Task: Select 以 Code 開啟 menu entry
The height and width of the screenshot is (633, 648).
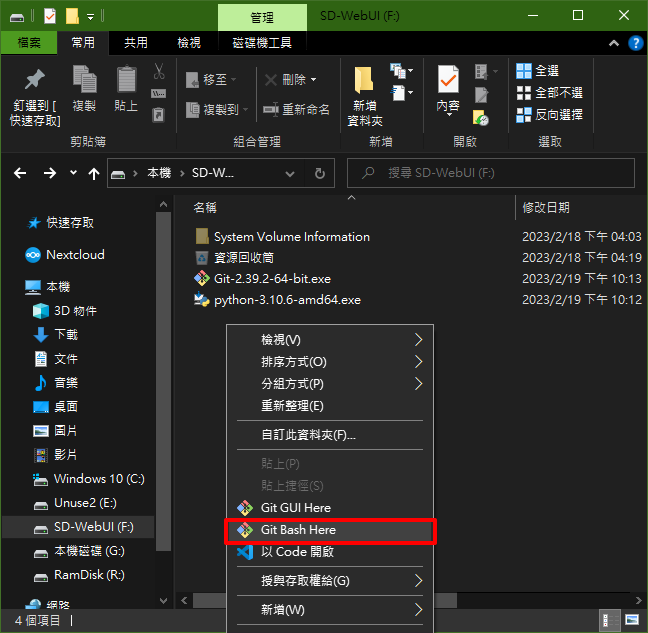Action: point(330,552)
